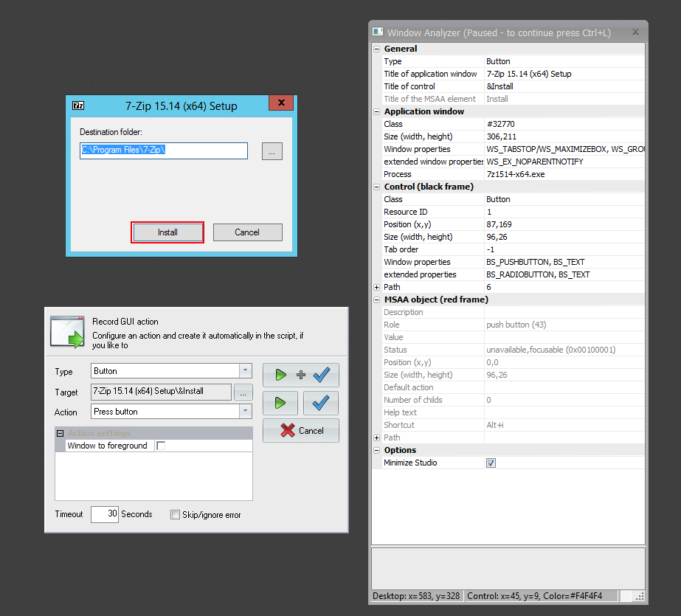The height and width of the screenshot is (616, 681).
Task: Click the Record GUI action header icon
Action: point(67,331)
